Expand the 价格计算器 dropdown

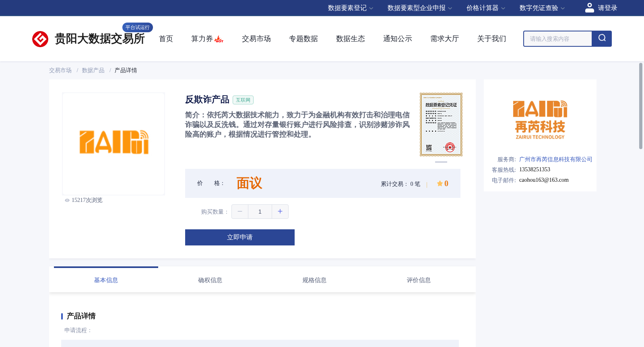[486, 8]
